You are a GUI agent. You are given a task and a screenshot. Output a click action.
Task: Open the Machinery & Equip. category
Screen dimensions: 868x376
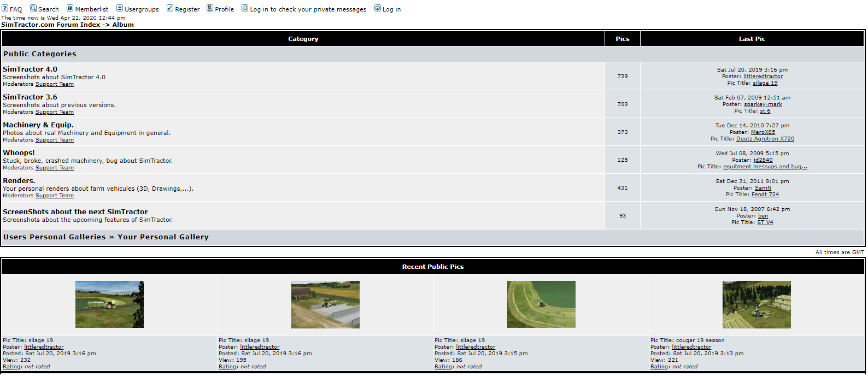click(x=38, y=125)
